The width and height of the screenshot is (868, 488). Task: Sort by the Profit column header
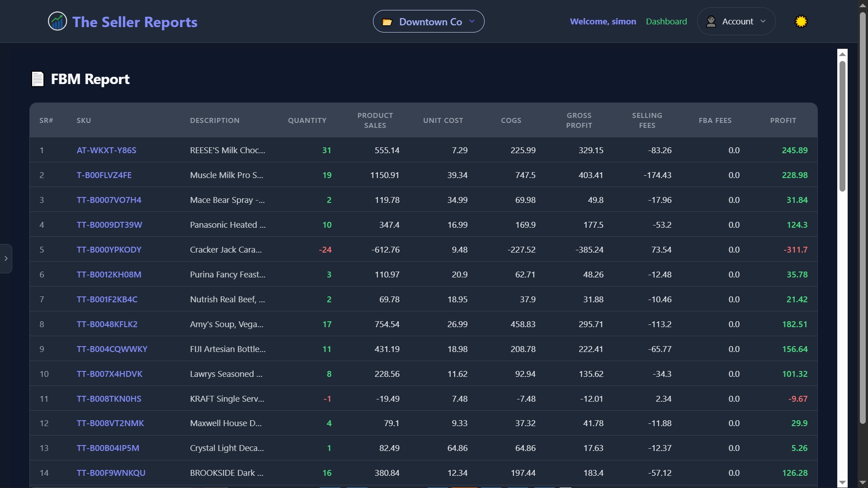[x=783, y=120]
